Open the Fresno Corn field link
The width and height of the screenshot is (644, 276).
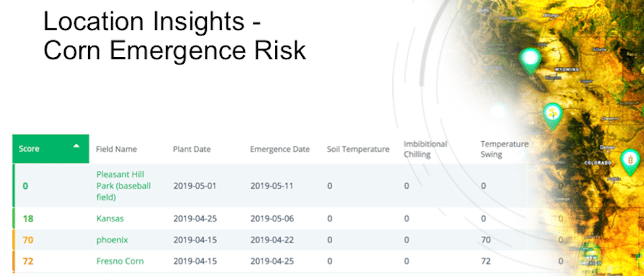point(120,261)
